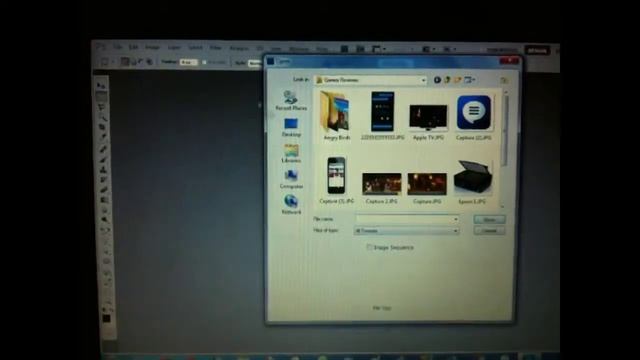Open the Layer menu
Viewport: 640px width, 360px height.
[174, 48]
